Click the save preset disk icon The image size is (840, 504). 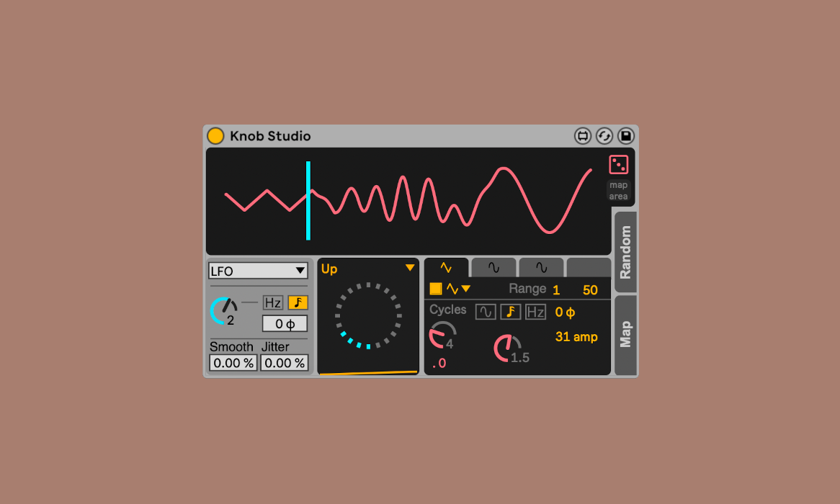tap(626, 136)
